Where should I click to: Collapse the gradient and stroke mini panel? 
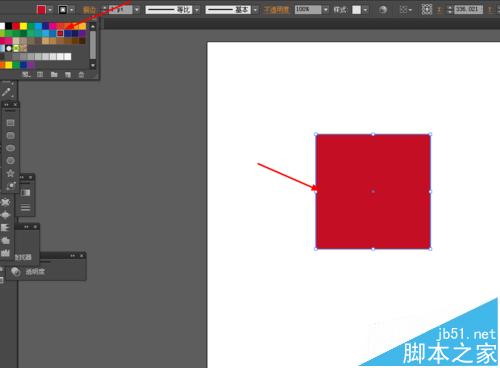(22, 177)
